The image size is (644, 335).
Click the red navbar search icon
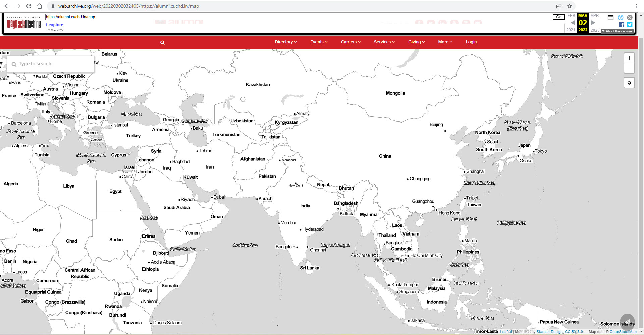pos(162,43)
